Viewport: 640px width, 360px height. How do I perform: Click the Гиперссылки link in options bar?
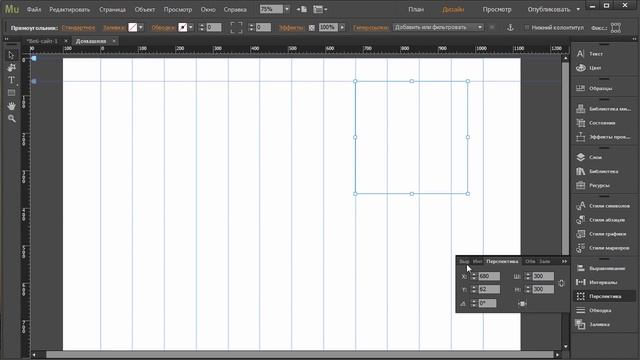[x=370, y=28]
